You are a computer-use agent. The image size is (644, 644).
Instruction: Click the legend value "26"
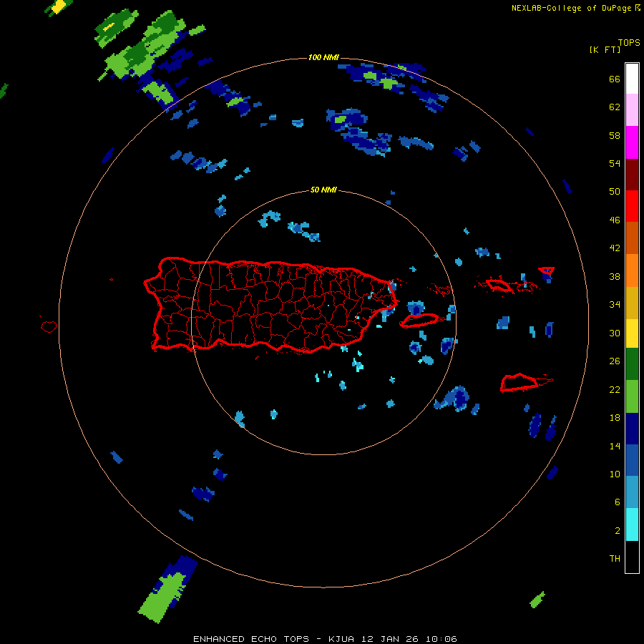615,361
